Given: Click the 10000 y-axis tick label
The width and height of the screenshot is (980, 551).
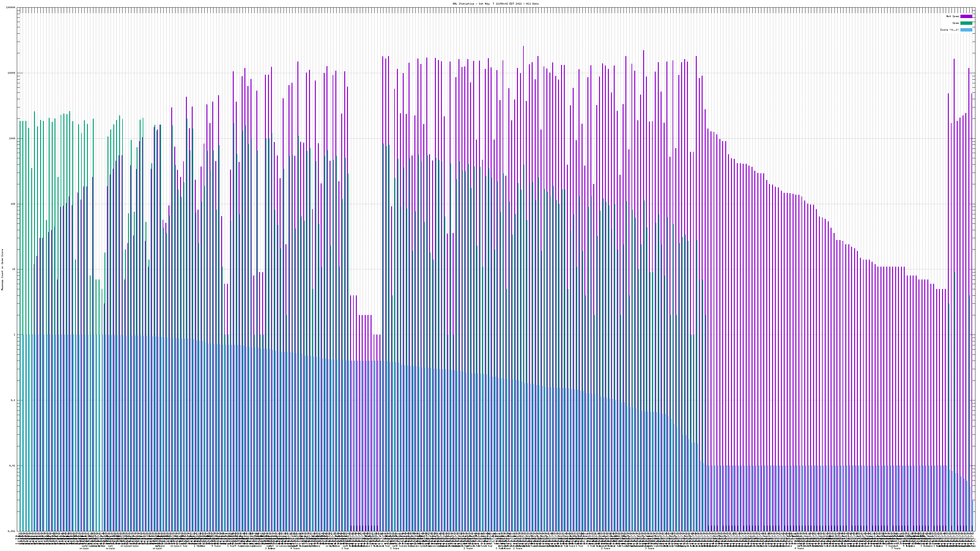Looking at the screenshot, I should [12, 73].
